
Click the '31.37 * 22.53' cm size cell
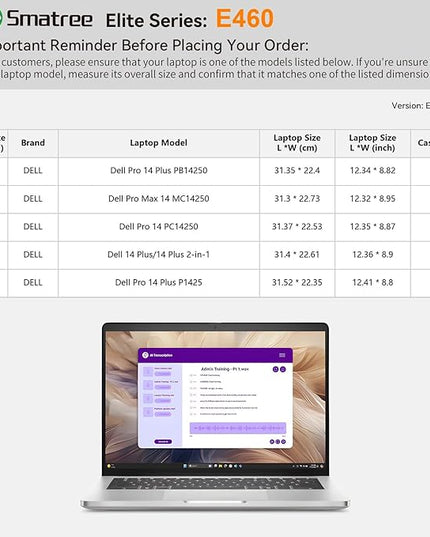pyautogui.click(x=297, y=227)
